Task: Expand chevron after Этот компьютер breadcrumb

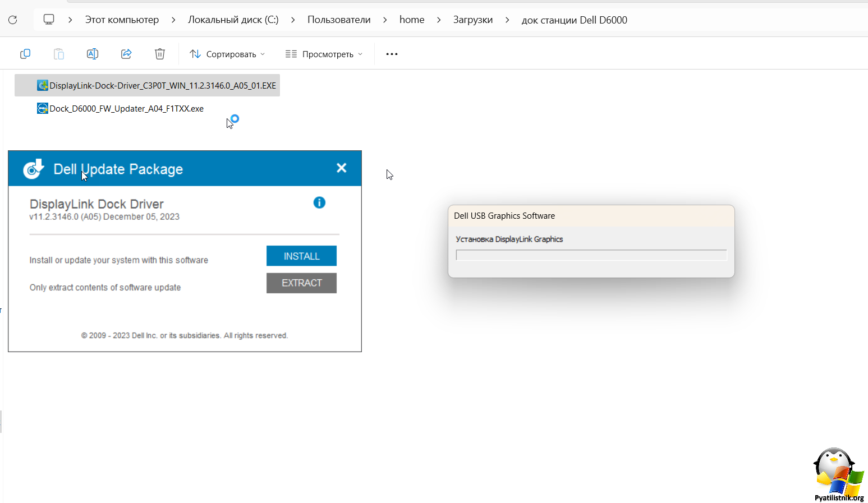Action: click(x=173, y=20)
